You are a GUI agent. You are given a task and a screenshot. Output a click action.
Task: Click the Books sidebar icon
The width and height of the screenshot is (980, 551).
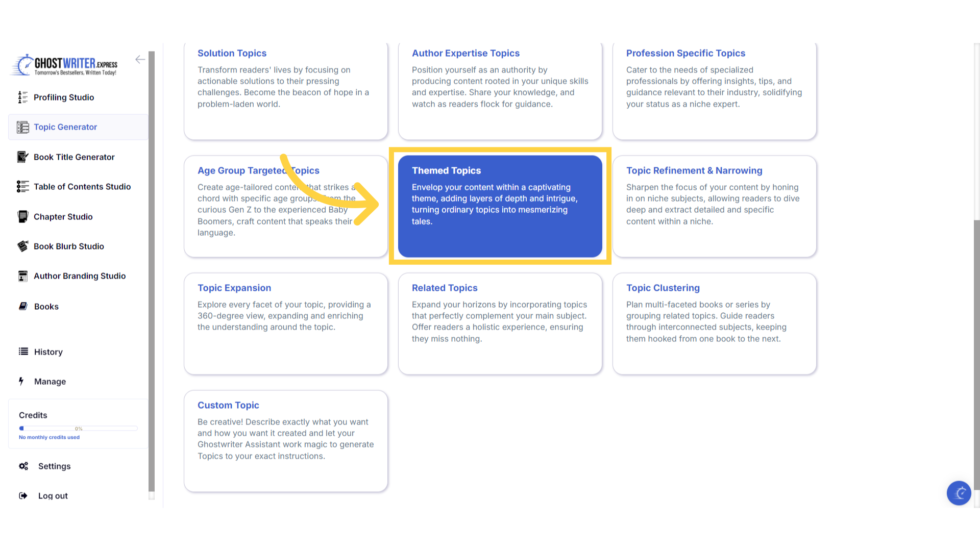pos(23,306)
